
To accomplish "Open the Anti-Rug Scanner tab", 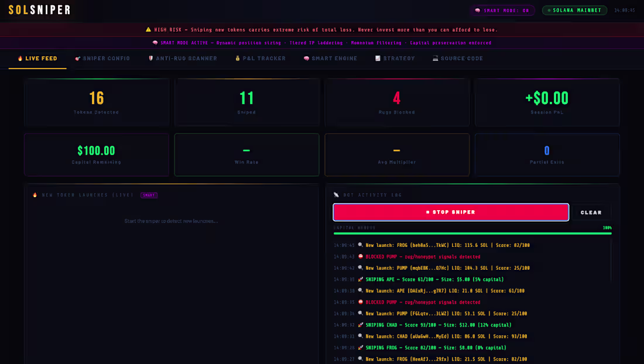I will (182, 59).
